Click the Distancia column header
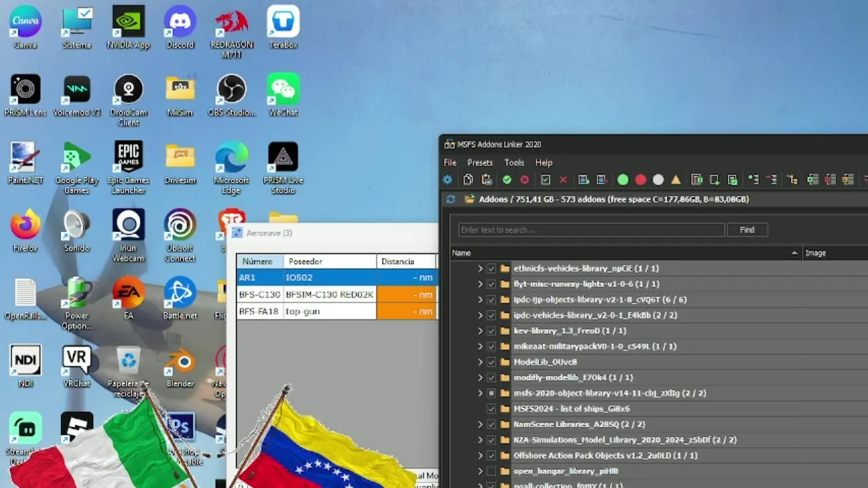The image size is (868, 488). [407, 262]
